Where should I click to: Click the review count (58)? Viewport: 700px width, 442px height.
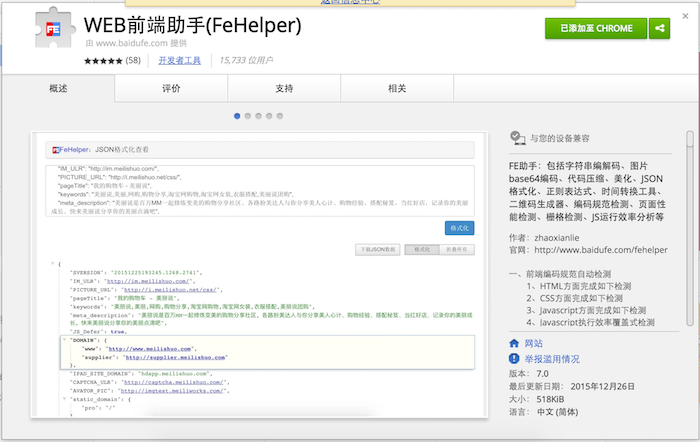click(133, 60)
